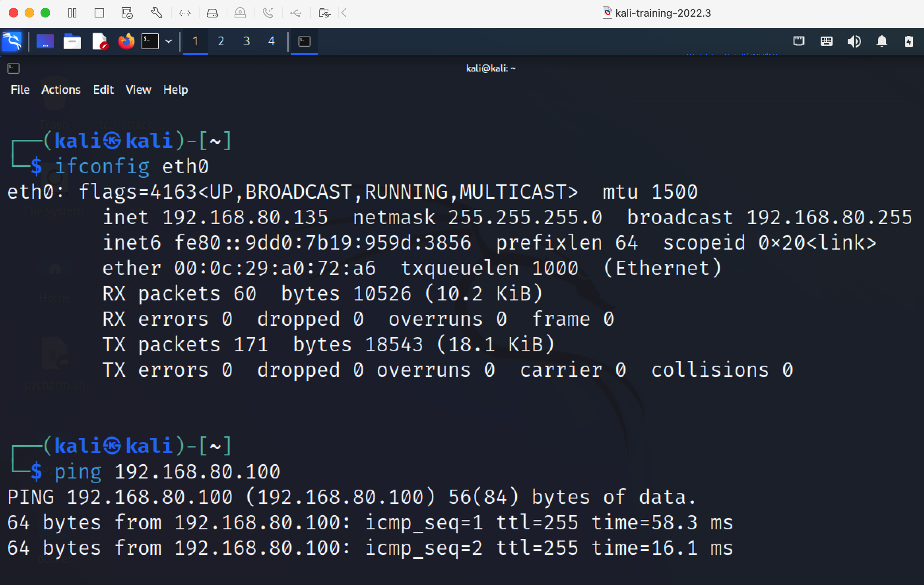Switch to workspace 4
Screen dimensions: 924x585
point(272,41)
